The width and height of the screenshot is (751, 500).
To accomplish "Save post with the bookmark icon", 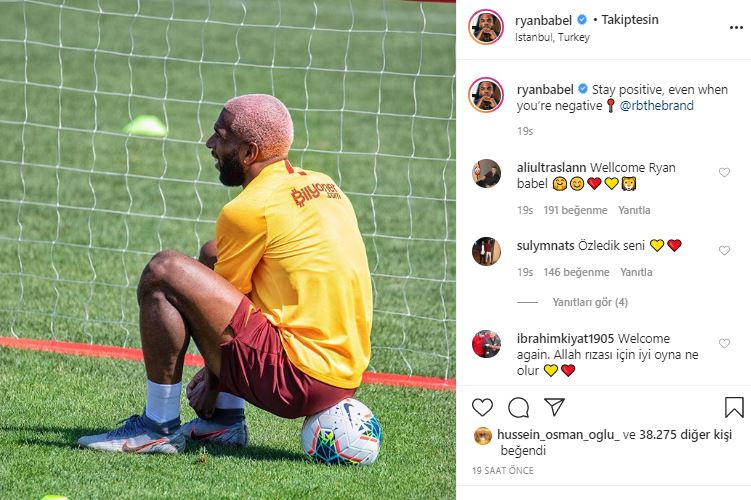I will [734, 408].
